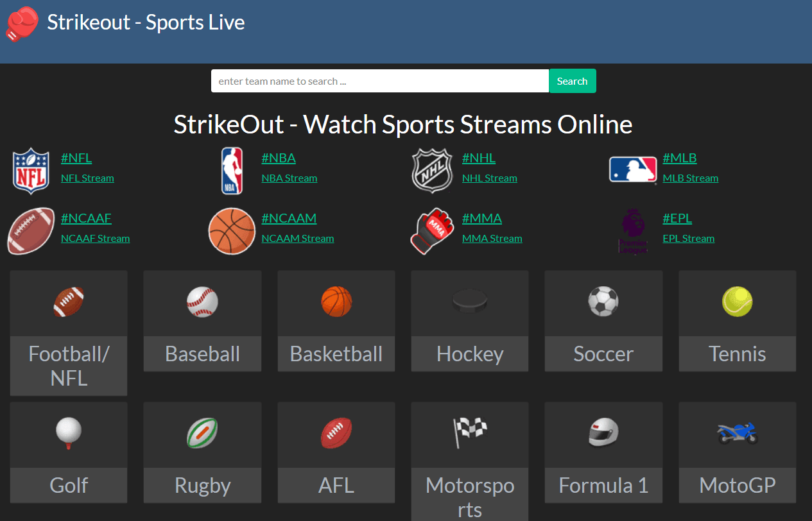This screenshot has width=812, height=521.
Task: Click the green Search button
Action: click(572, 81)
